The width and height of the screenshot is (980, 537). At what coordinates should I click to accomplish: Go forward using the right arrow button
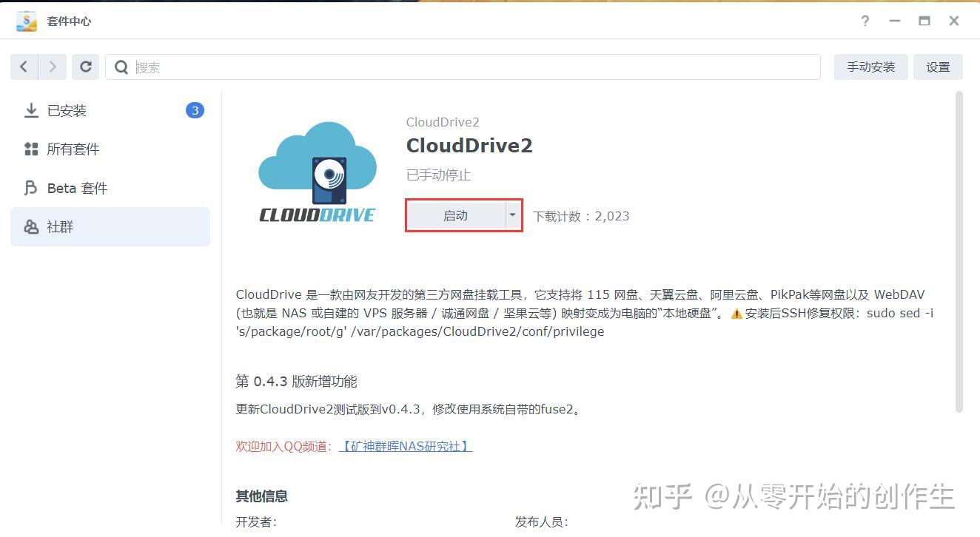52,67
